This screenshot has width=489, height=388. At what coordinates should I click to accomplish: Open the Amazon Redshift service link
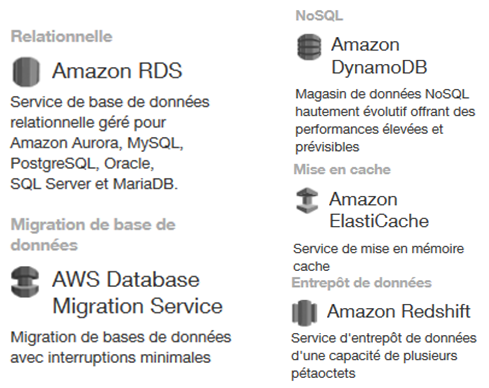coord(399,311)
